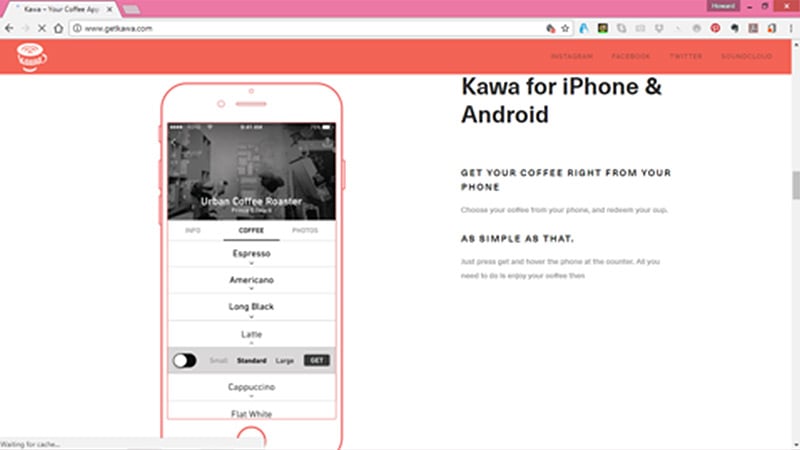This screenshot has width=800, height=450.
Task: Tap the phone mockup home button
Action: [x=252, y=439]
